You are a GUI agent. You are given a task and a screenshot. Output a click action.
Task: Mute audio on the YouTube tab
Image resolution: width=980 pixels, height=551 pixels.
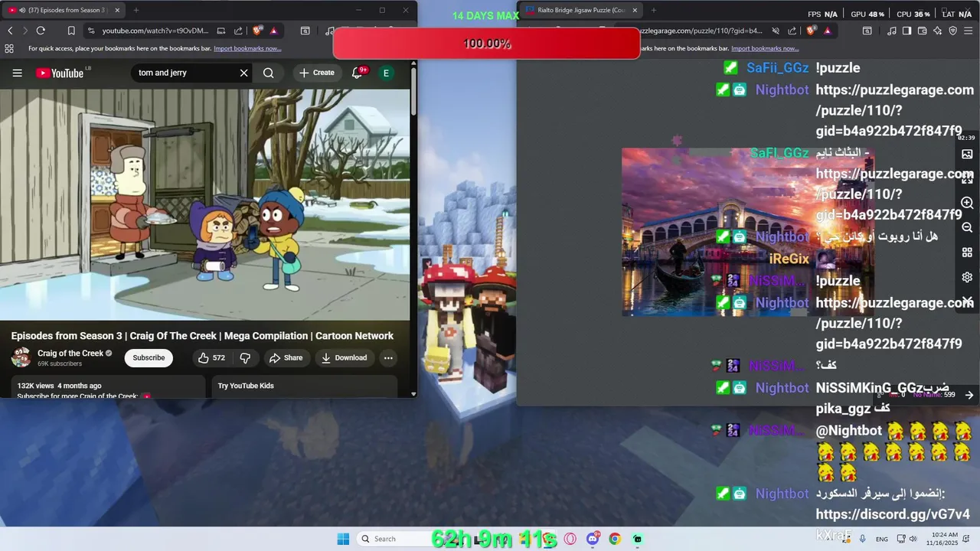(x=21, y=10)
